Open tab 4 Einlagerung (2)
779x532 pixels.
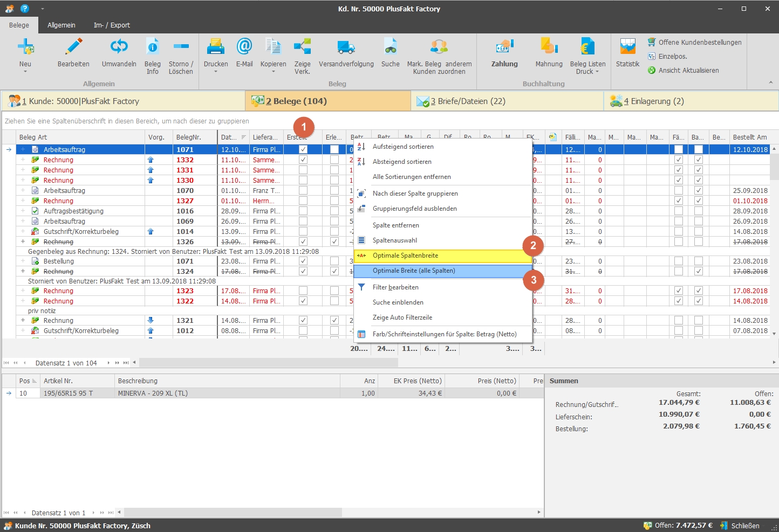pyautogui.click(x=691, y=101)
